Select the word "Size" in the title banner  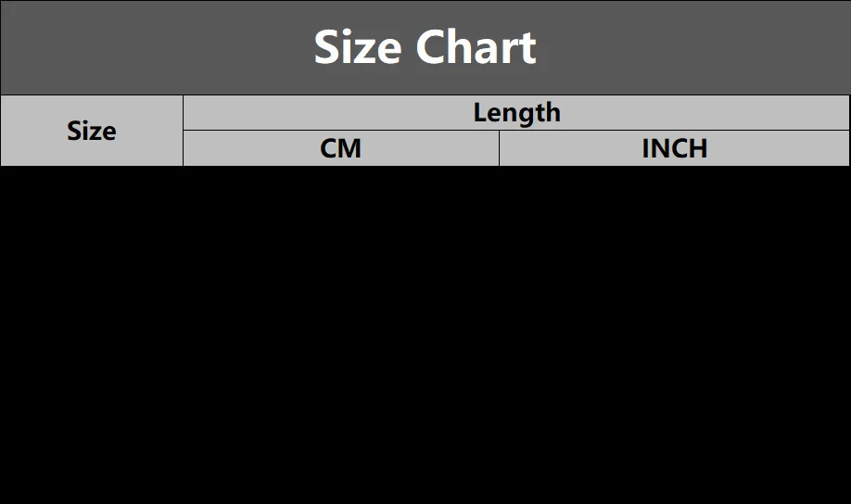pyautogui.click(x=358, y=47)
